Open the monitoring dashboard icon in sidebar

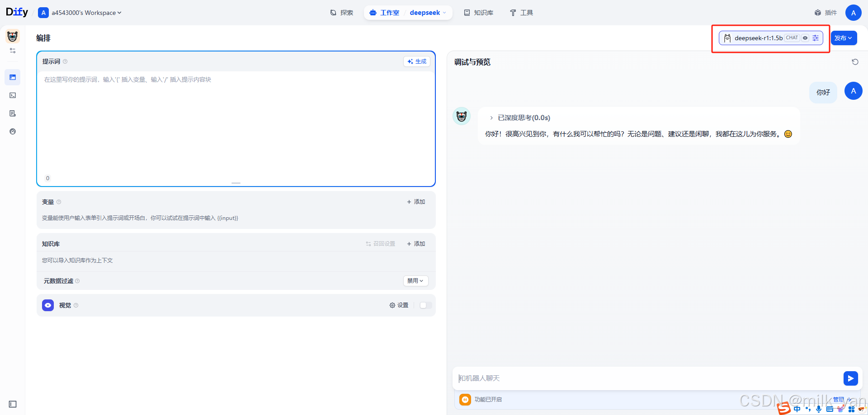click(12, 131)
